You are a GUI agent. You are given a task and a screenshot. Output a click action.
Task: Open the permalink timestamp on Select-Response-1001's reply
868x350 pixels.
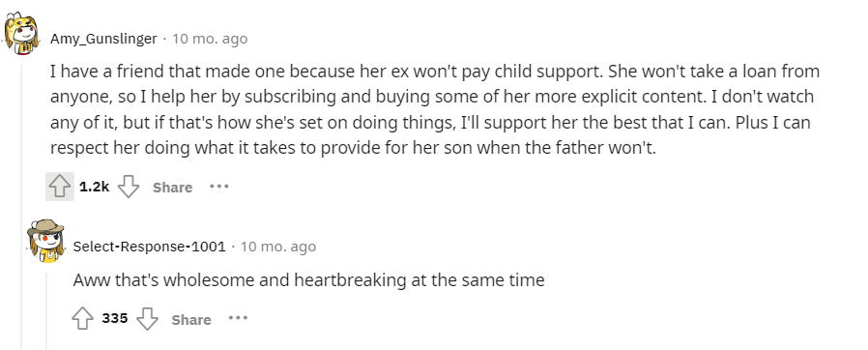(278, 247)
